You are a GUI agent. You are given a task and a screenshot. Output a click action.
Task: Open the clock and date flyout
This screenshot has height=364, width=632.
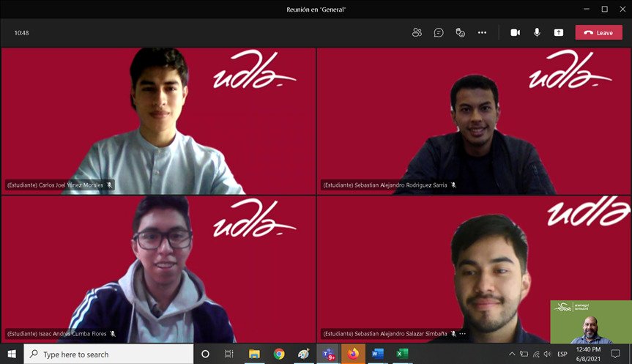pyautogui.click(x=590, y=354)
